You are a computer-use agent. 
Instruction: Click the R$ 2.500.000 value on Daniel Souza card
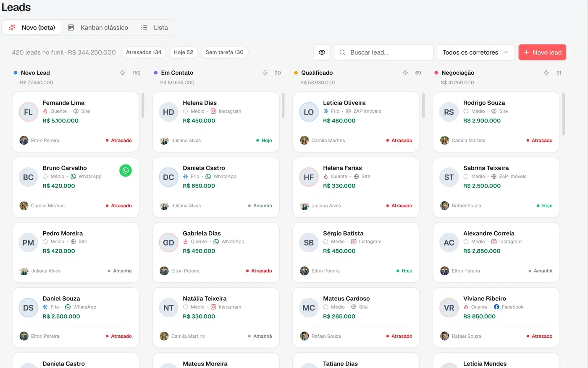point(61,316)
